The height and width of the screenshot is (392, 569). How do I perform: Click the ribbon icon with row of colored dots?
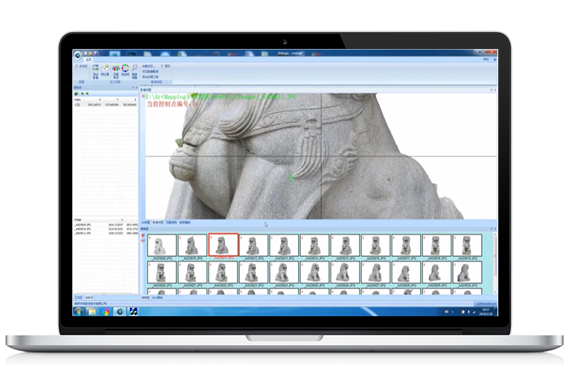click(x=116, y=68)
